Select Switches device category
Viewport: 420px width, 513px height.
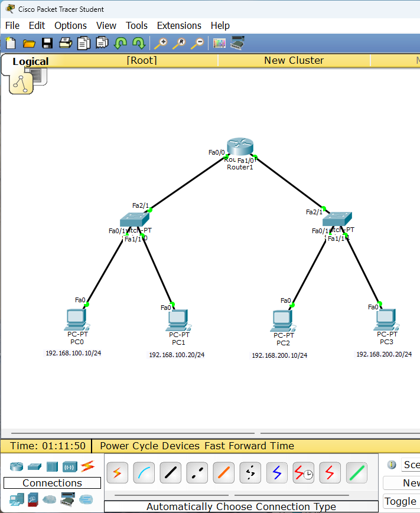(34, 466)
